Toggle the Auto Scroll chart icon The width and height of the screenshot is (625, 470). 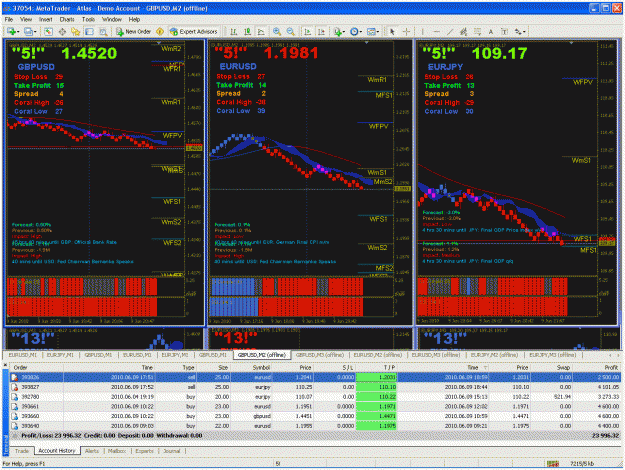tap(307, 31)
